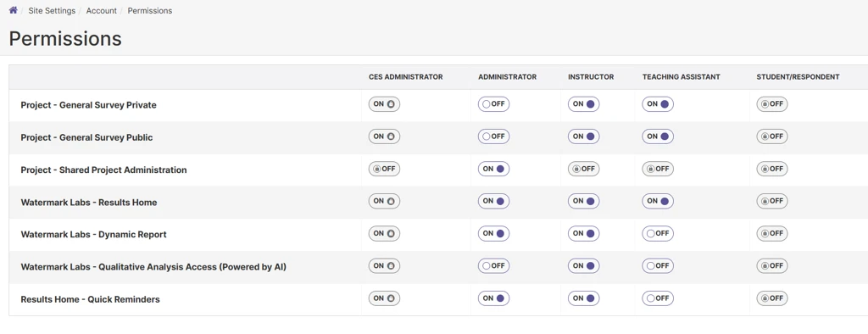
Task: Select 'Project - General Survey Private' row label
Action: pyautogui.click(x=88, y=105)
